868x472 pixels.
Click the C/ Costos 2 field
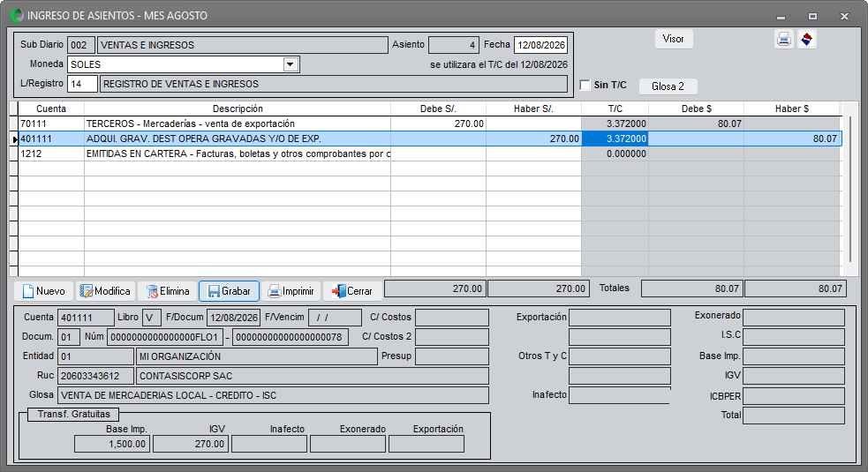(x=452, y=337)
